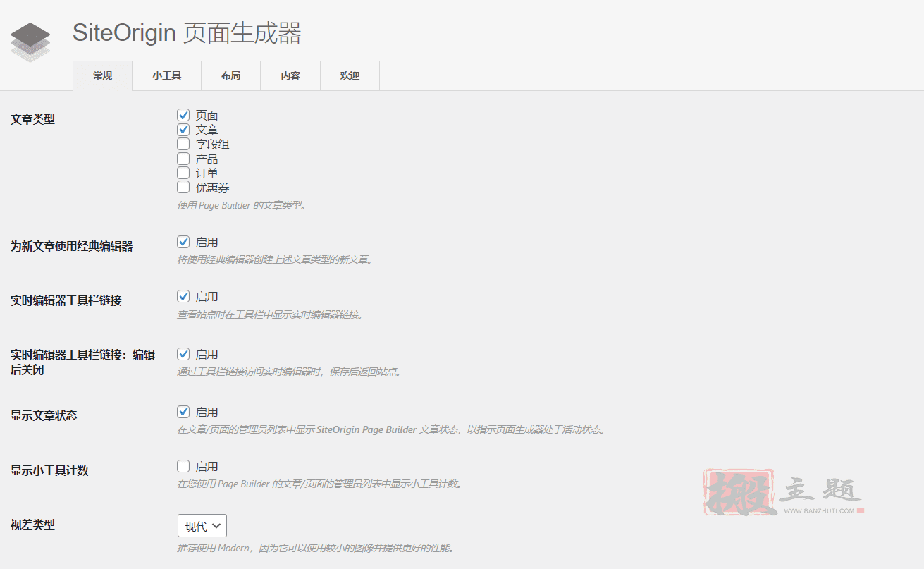
Task: Click description about 管理员列表中显示小工具计数
Action: point(320,484)
